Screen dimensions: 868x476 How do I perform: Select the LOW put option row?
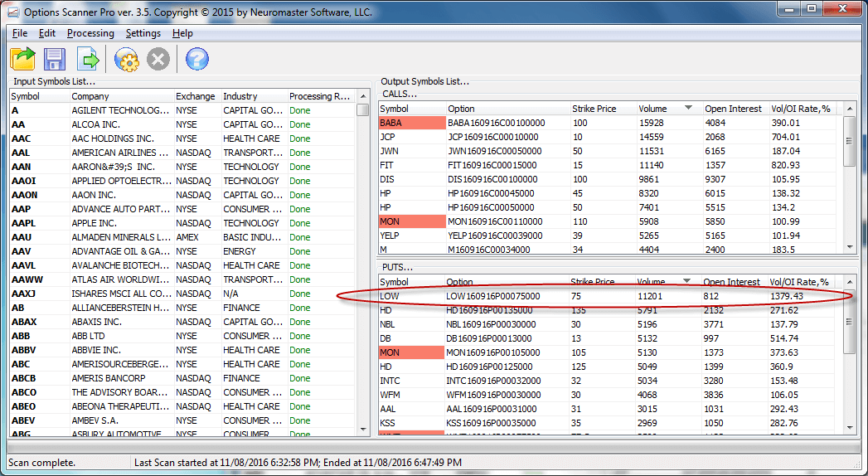pos(606,296)
